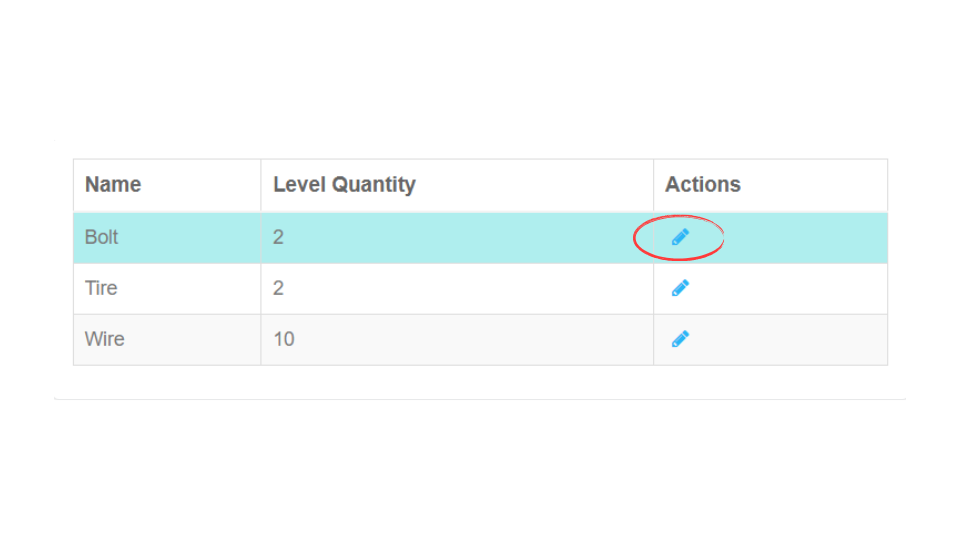Select the Actions column header
This screenshot has height=540, width=960.
703,184
